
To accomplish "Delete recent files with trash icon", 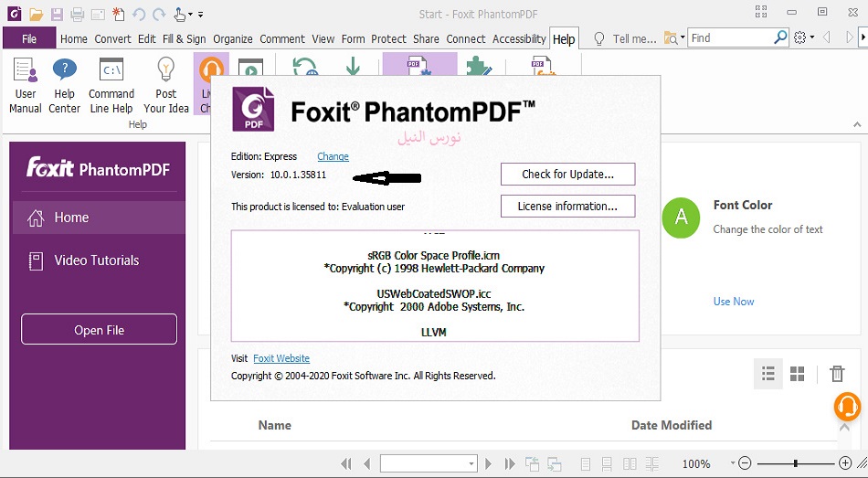I will (x=837, y=373).
